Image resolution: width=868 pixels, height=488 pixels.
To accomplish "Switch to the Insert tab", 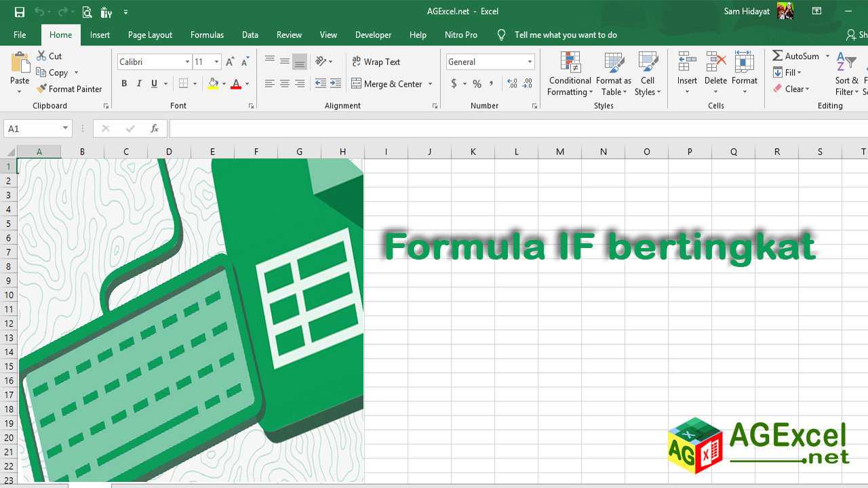I will [100, 35].
